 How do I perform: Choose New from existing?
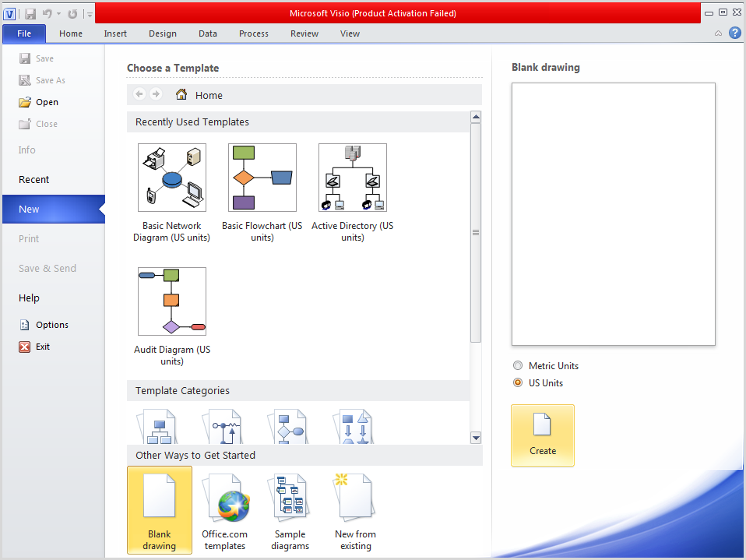click(355, 512)
